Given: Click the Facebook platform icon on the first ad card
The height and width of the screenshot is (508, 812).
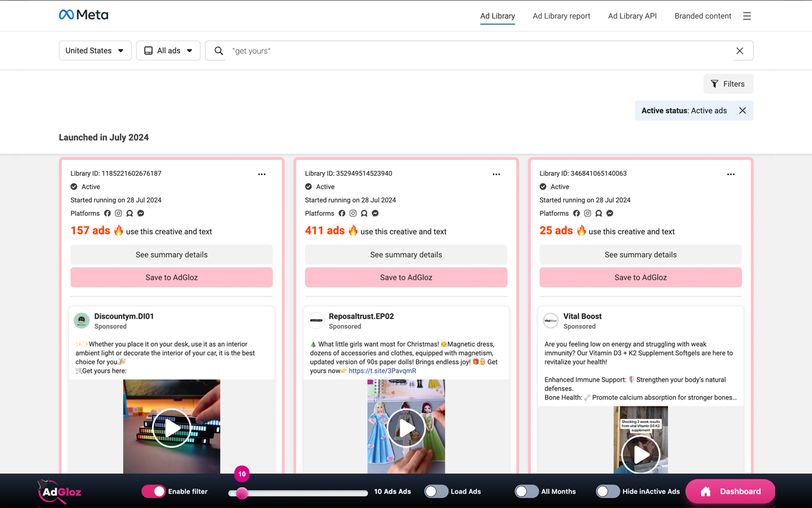Looking at the screenshot, I should [106, 213].
